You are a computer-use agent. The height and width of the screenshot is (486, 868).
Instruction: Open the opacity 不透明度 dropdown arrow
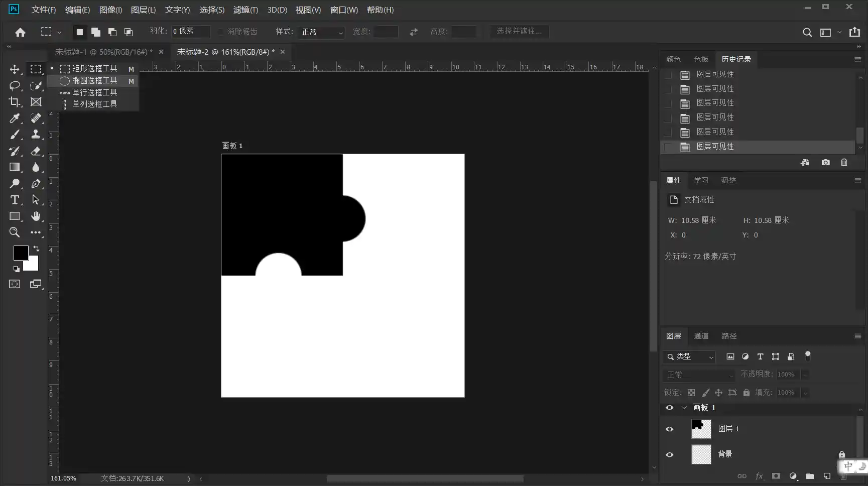point(805,375)
